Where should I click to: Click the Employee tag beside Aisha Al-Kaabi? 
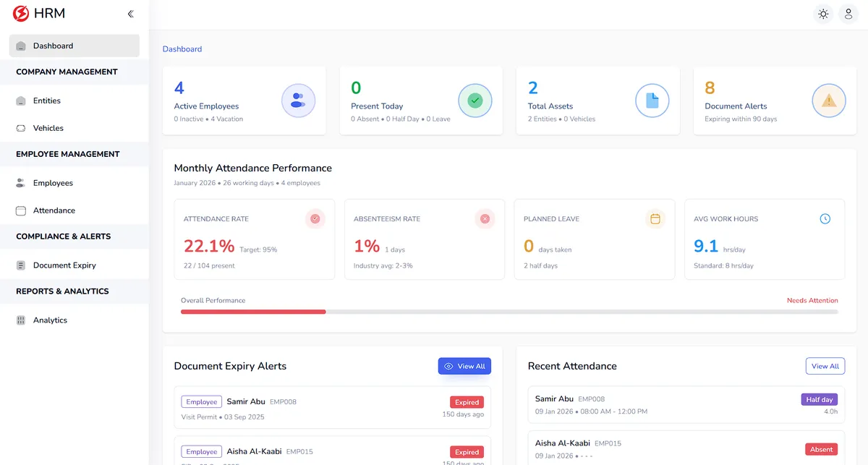tap(201, 452)
